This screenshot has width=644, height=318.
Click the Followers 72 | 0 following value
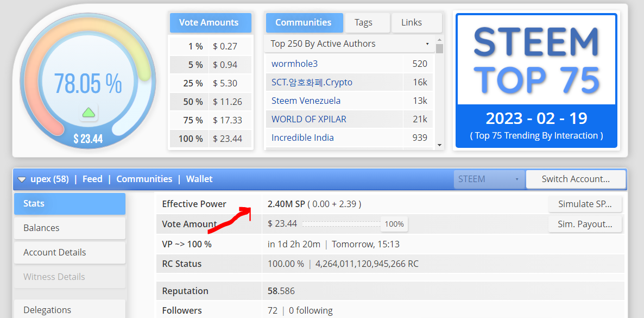(x=300, y=310)
